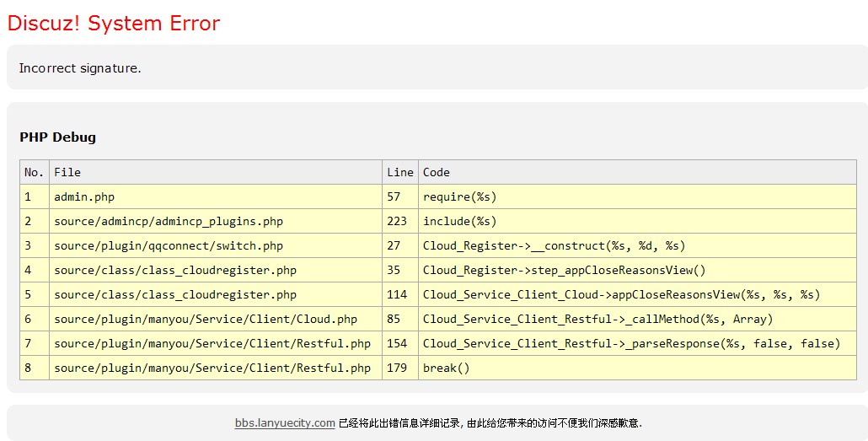Click the Cloud_Register->__construct code cell
This screenshot has height=441, width=868.
tap(554, 245)
